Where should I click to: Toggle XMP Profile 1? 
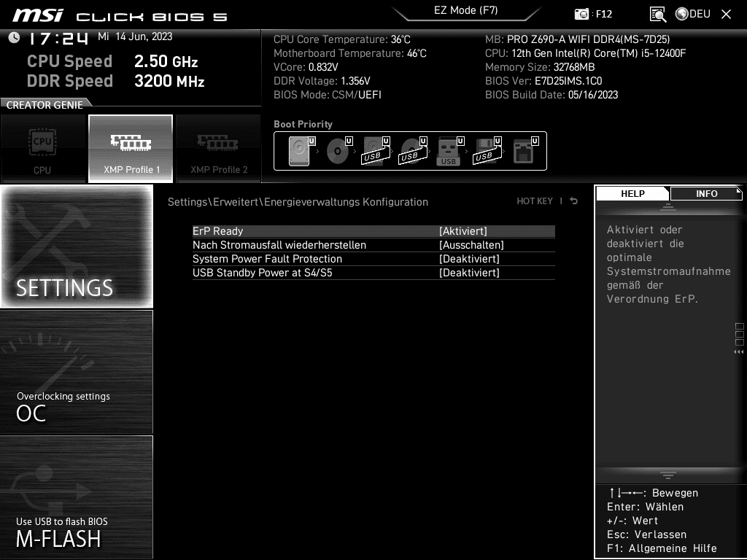point(131,149)
